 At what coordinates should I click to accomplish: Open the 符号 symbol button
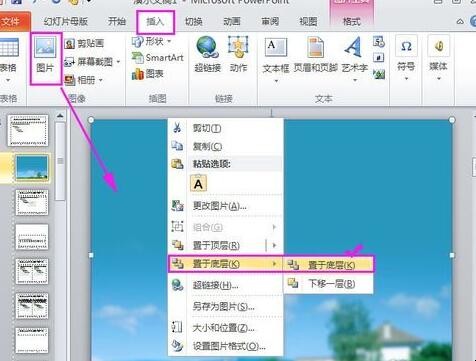(406, 57)
